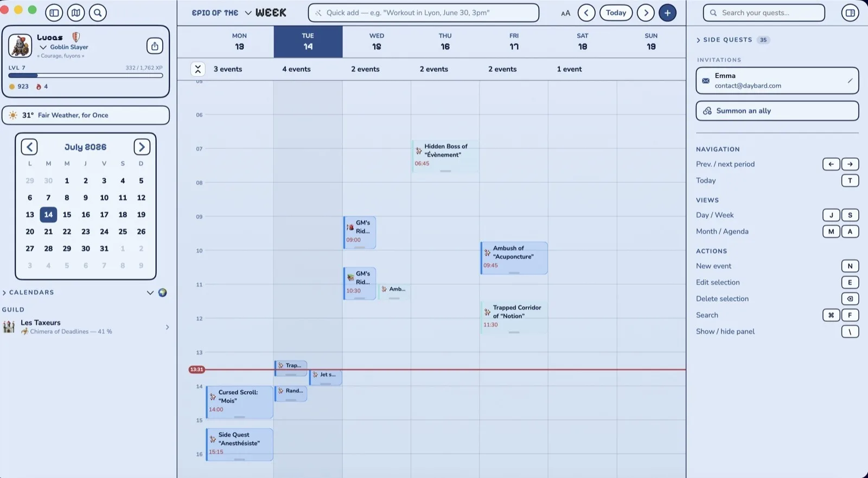Show previous month in mini calendar
The height and width of the screenshot is (478, 868).
[x=29, y=147]
